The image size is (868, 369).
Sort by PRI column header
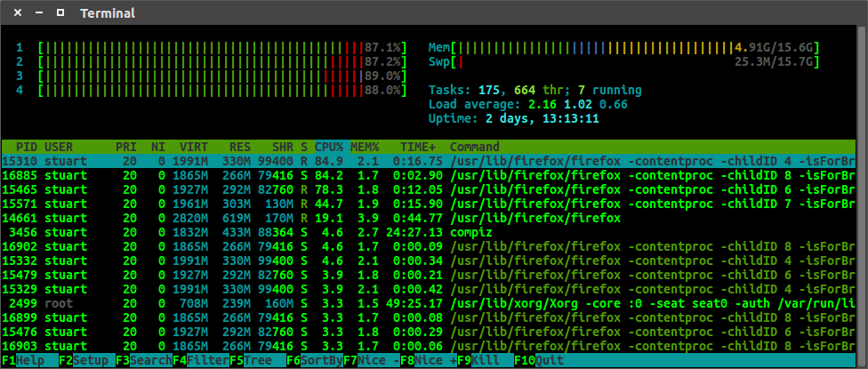126,148
